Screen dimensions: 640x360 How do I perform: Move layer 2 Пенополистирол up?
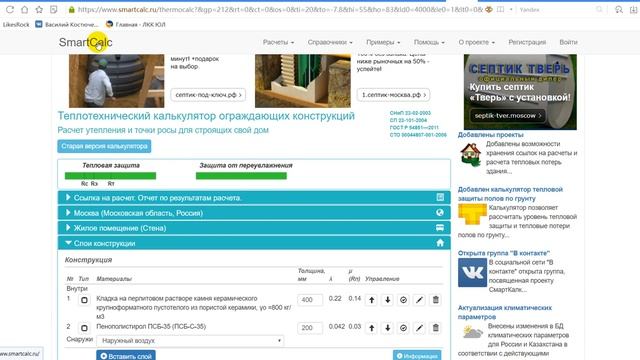point(371,328)
